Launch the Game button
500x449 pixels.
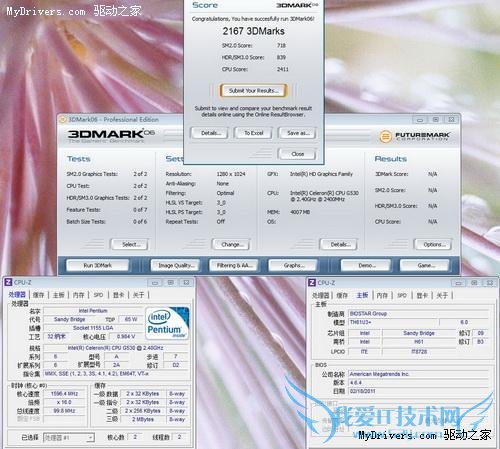coord(424,265)
